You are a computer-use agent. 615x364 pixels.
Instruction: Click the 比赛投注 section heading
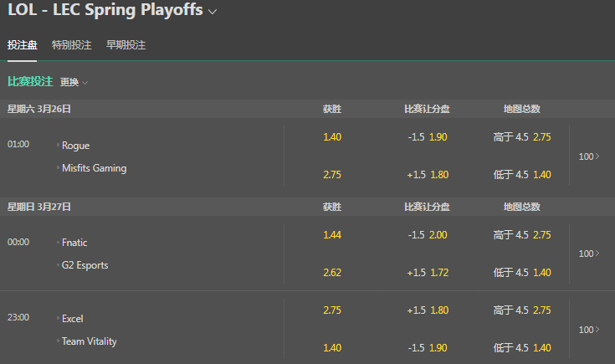coord(30,81)
